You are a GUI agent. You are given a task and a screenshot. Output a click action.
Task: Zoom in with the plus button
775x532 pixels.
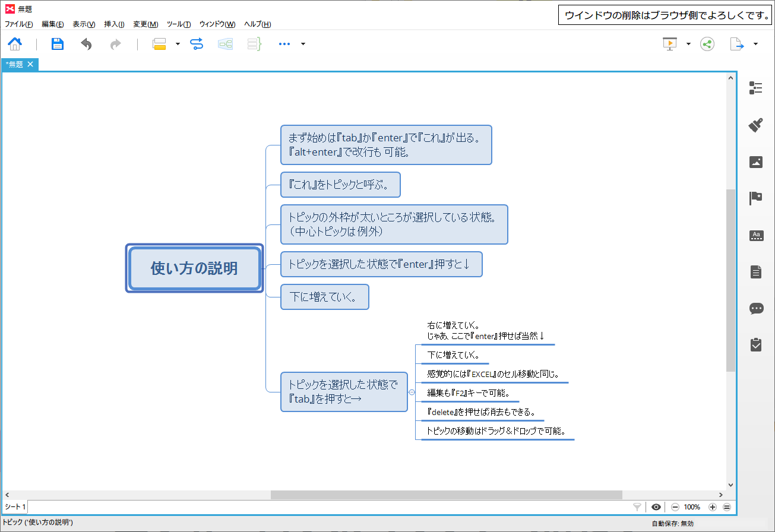[x=713, y=507]
